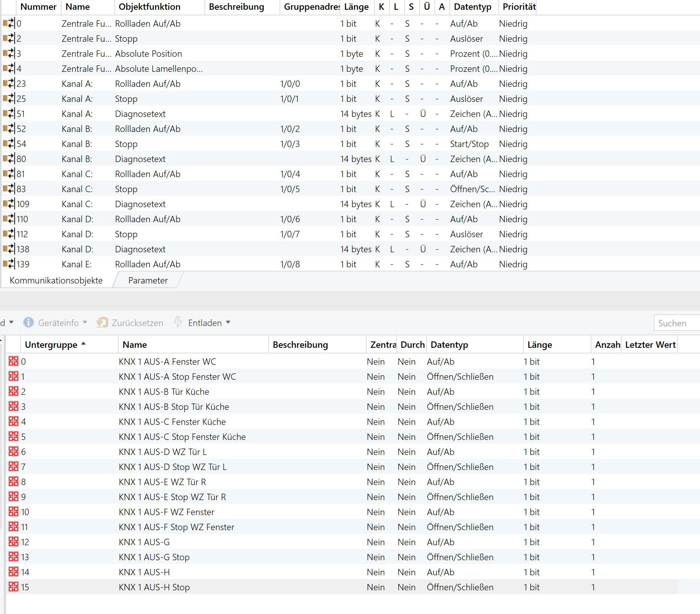
Task: Click group address icon for subgroup 14
Action: pos(14,572)
